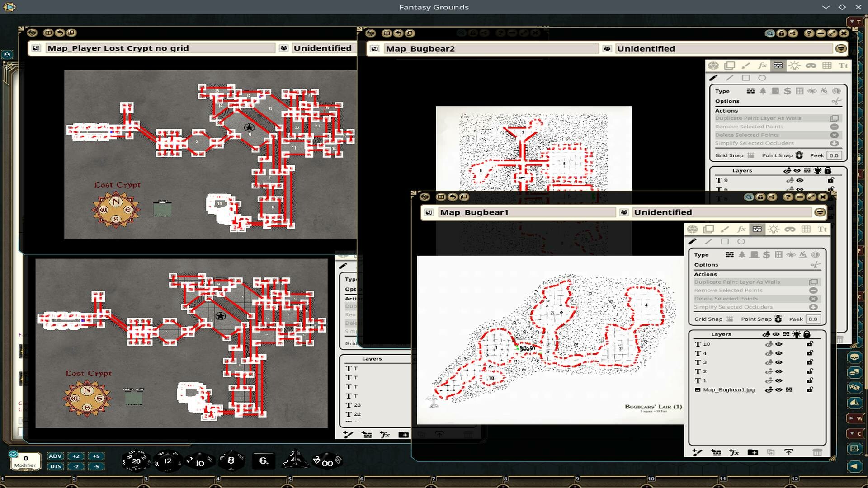Create a new layer folder in Layers panel

click(753, 452)
